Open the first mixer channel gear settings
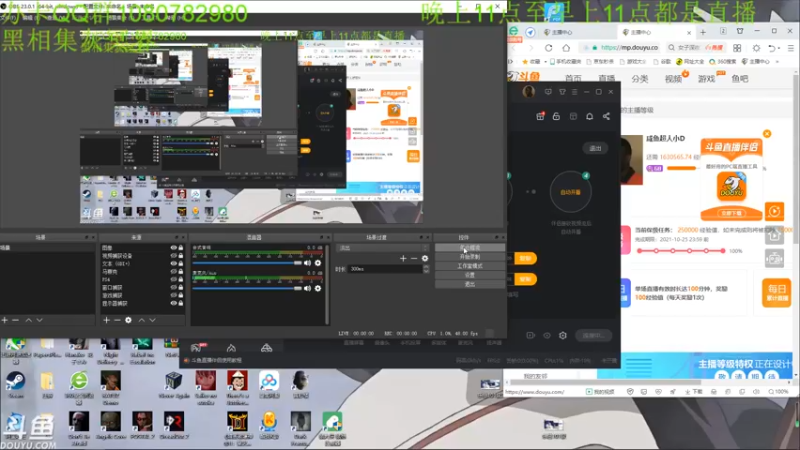800x450 pixels. click(x=318, y=263)
